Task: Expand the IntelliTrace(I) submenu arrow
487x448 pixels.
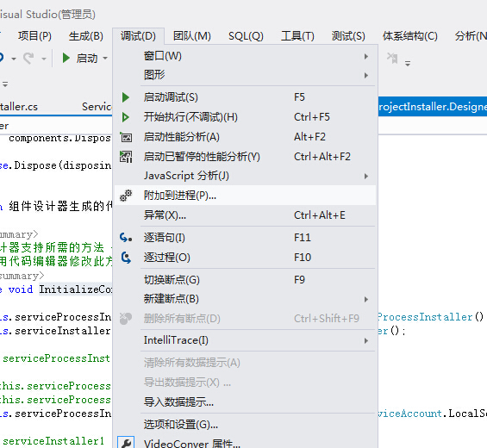Action: click(366, 341)
